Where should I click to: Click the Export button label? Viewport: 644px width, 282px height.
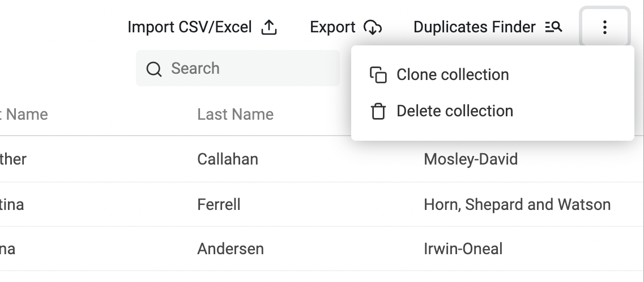pyautogui.click(x=332, y=27)
